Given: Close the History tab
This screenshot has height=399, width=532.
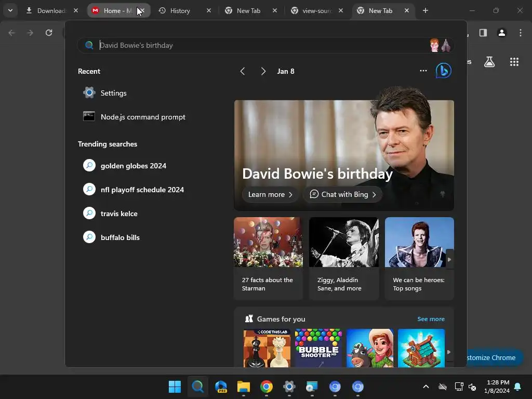Looking at the screenshot, I should tap(209, 10).
